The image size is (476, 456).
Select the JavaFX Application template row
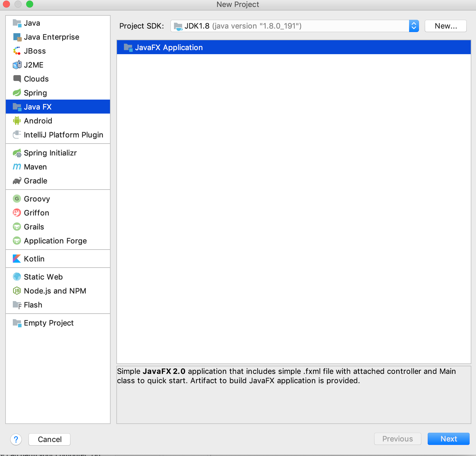294,47
